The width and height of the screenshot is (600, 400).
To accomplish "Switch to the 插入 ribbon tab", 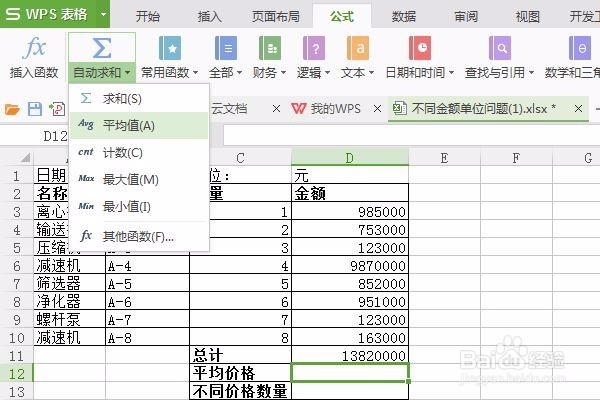I will tap(209, 16).
